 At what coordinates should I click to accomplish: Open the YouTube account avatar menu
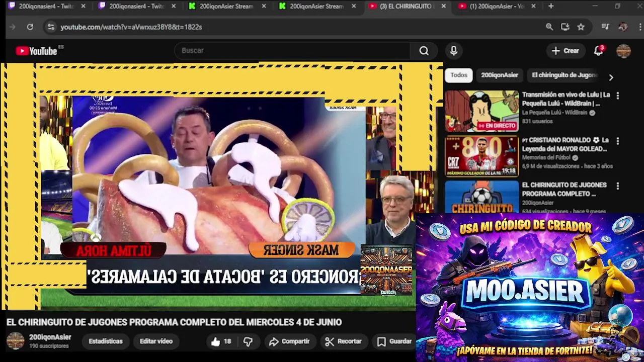point(623,51)
